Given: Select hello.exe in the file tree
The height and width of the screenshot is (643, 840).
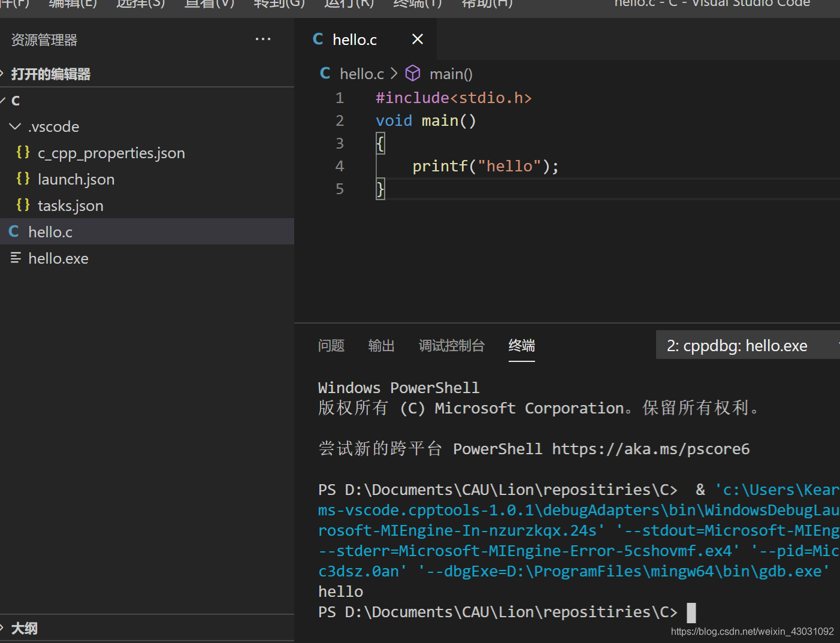Looking at the screenshot, I should point(147,258).
